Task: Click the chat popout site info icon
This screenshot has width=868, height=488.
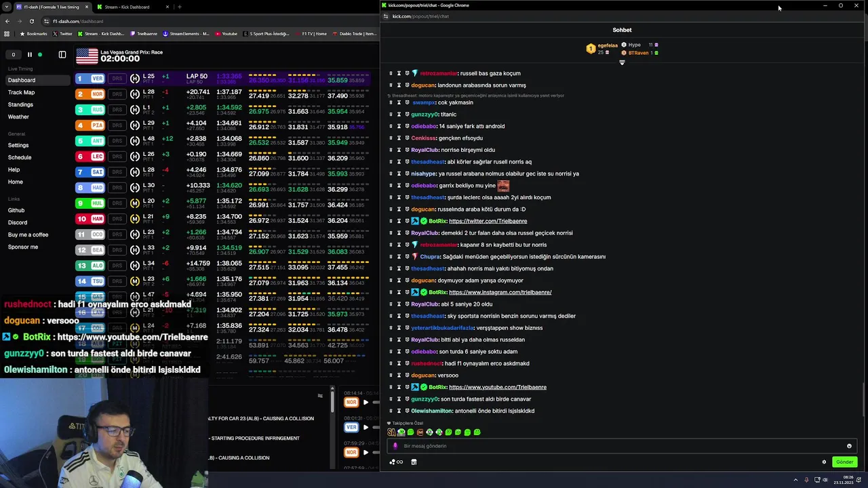Action: click(385, 16)
